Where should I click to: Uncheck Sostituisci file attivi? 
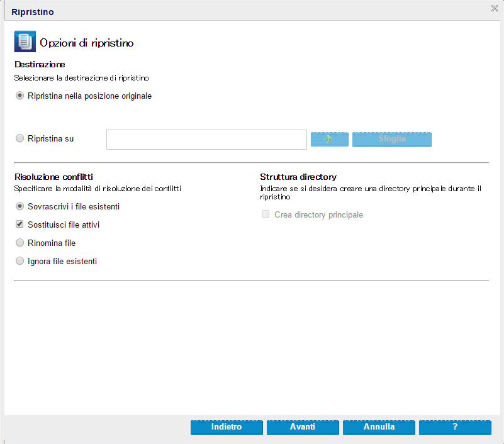point(20,224)
